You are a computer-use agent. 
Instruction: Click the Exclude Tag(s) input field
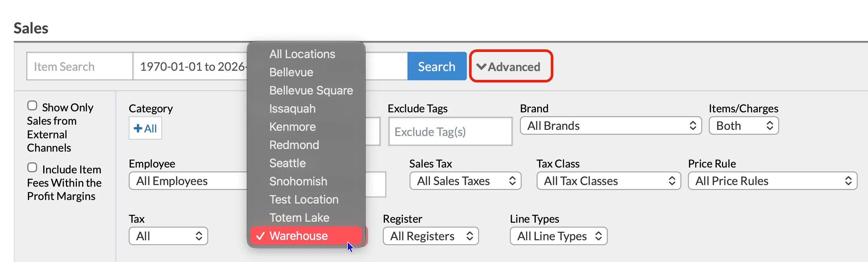[x=450, y=131]
